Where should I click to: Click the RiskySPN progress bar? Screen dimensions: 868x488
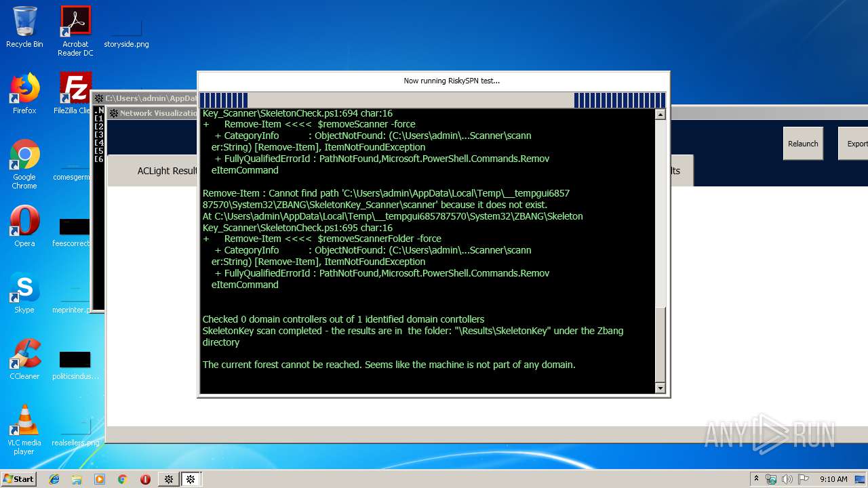coord(433,100)
